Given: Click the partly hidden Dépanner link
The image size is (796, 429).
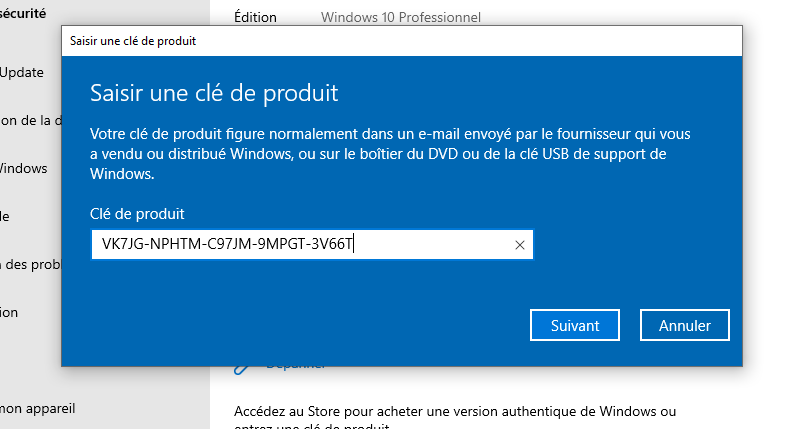Looking at the screenshot, I should pos(295,366).
